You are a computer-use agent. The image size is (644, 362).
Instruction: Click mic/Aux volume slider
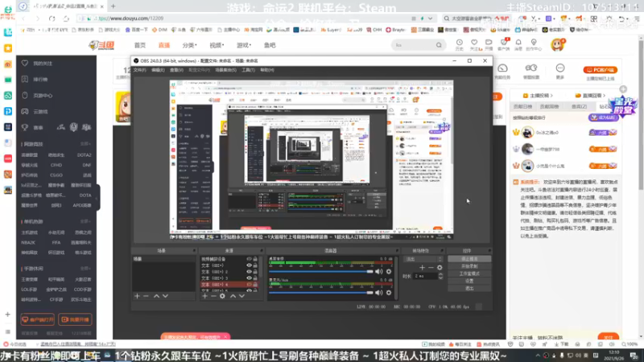pos(320,293)
